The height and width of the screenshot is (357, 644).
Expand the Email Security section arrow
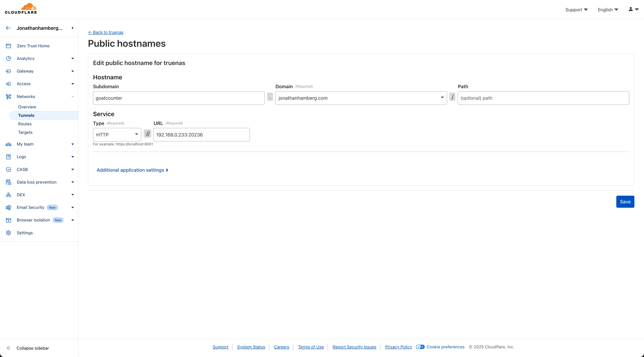73,207
